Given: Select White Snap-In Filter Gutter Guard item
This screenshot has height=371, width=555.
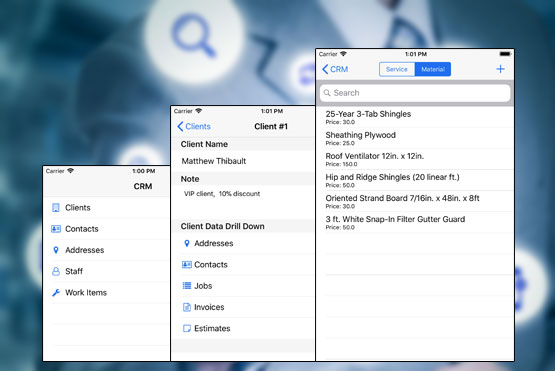Looking at the screenshot, I should click(415, 222).
